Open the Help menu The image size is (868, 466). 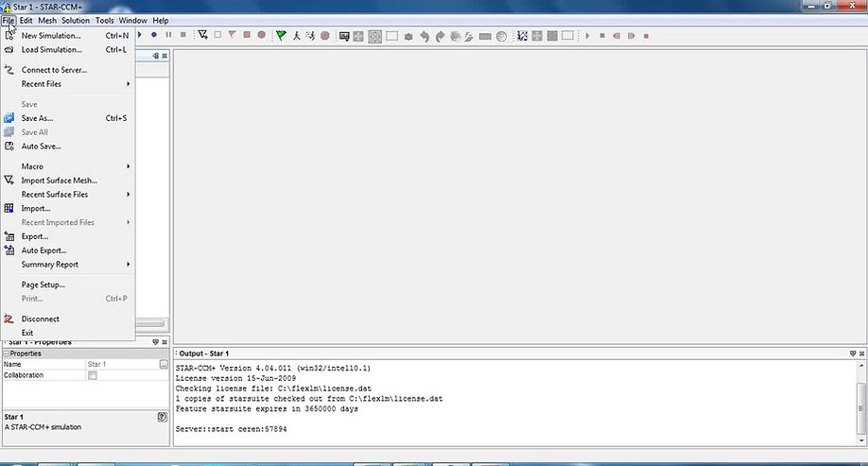[161, 21]
